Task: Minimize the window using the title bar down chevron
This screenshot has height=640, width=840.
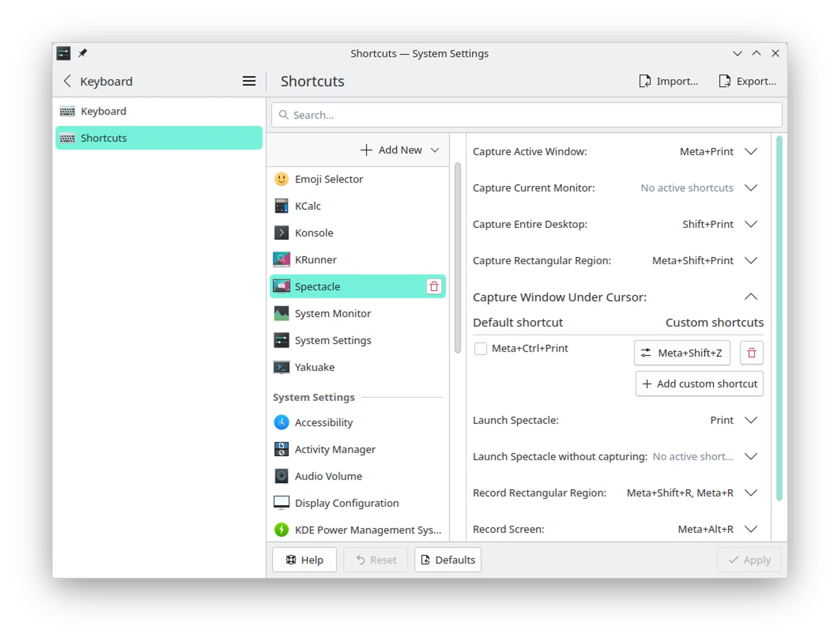Action: [738, 53]
